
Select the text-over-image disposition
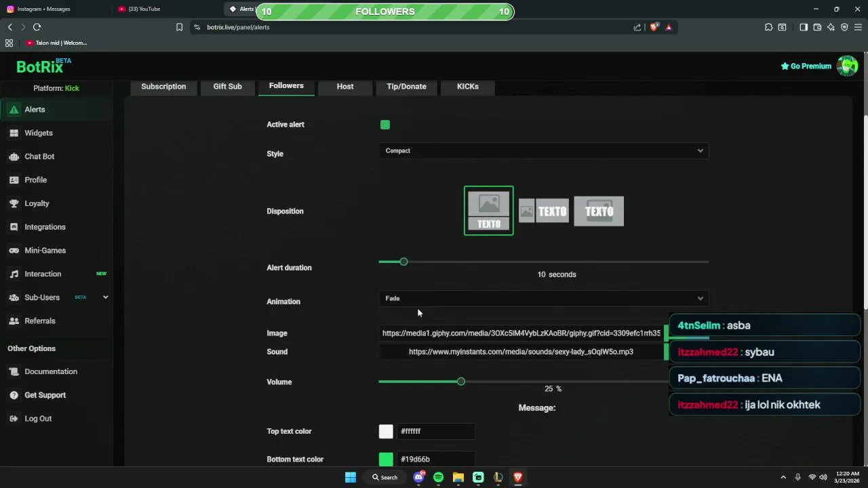tap(599, 211)
